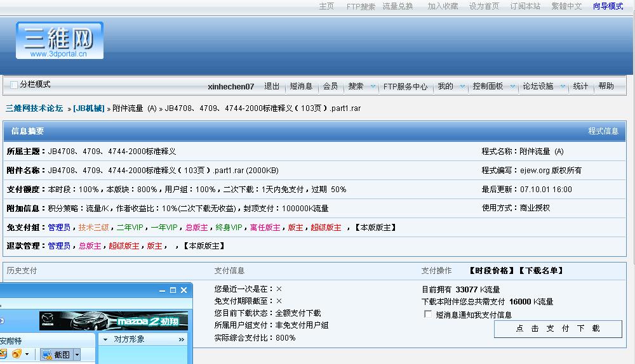Image resolution: width=635 pixels, height=364 pixels.
Task: Click username xinhechen07
Action: 231,86
